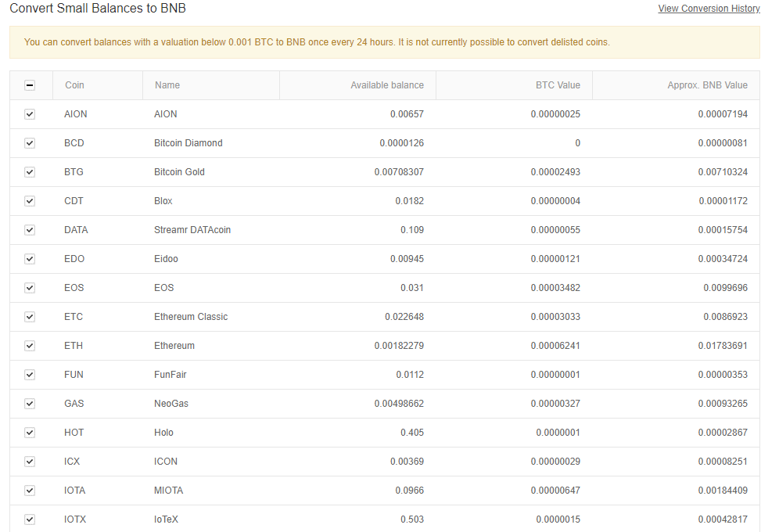Deselect the ETH Ethereum checkbox
Viewport: 779px width, 532px height.
click(x=30, y=346)
